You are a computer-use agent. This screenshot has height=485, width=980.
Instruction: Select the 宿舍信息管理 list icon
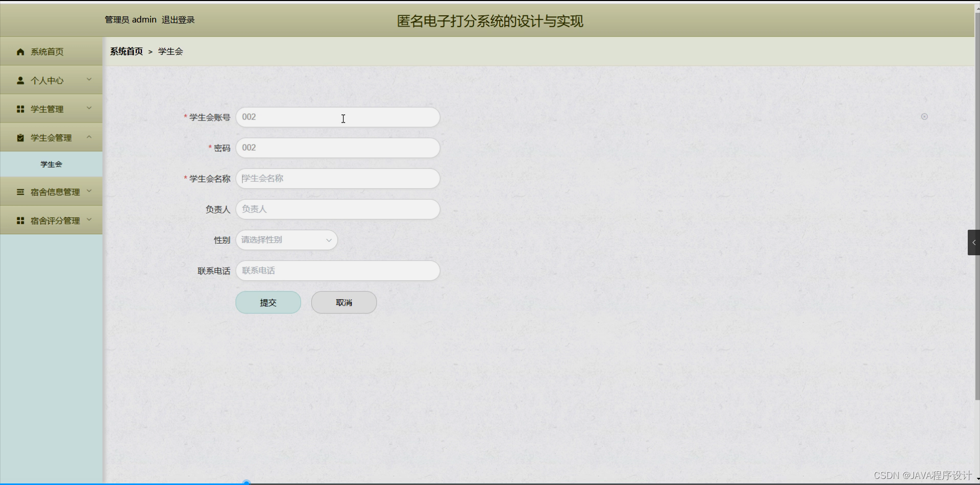tap(20, 191)
